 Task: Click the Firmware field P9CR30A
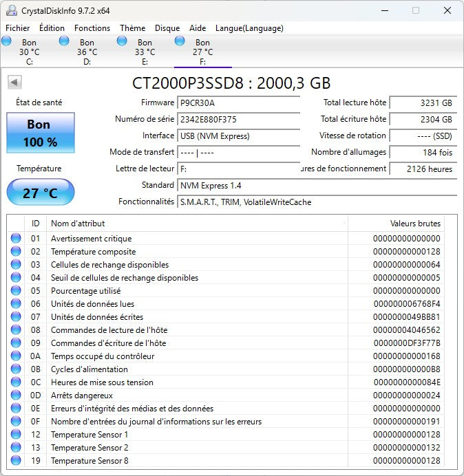pos(238,103)
